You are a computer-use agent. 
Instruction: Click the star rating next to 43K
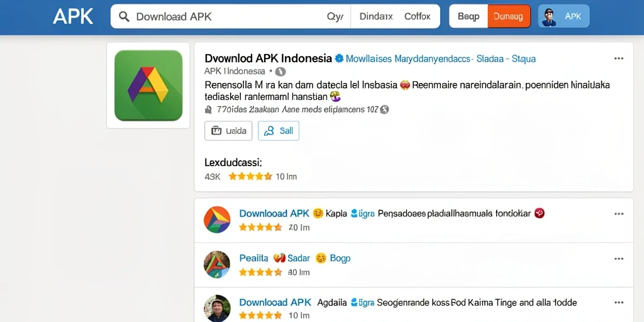click(x=250, y=177)
